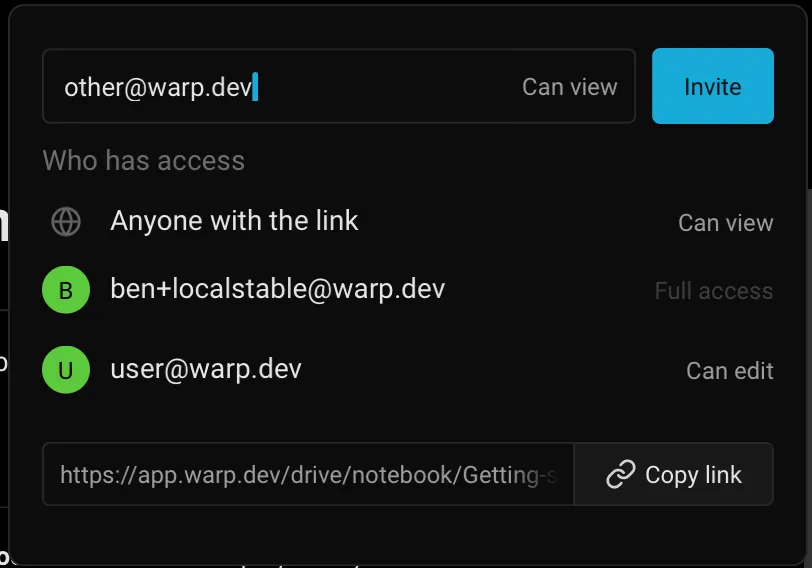
Task: Click the Copy link button
Action: click(x=674, y=474)
